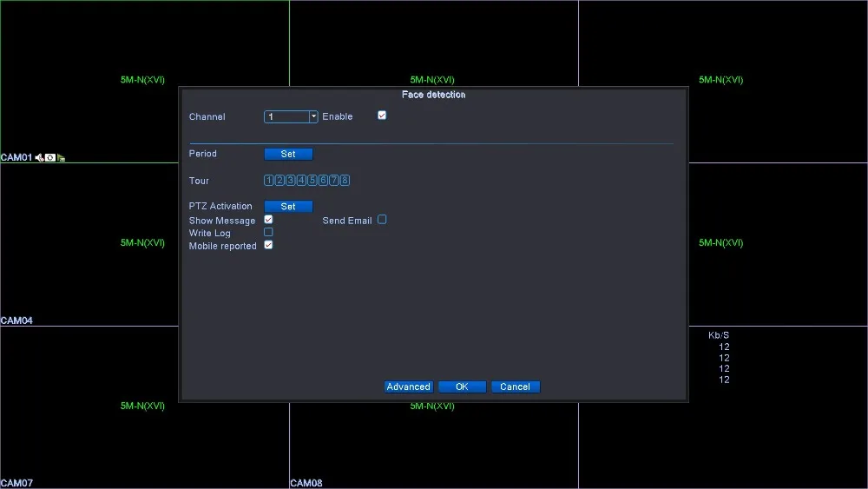
Task: Toggle the Enable checkbox for face detection
Action: coord(382,116)
